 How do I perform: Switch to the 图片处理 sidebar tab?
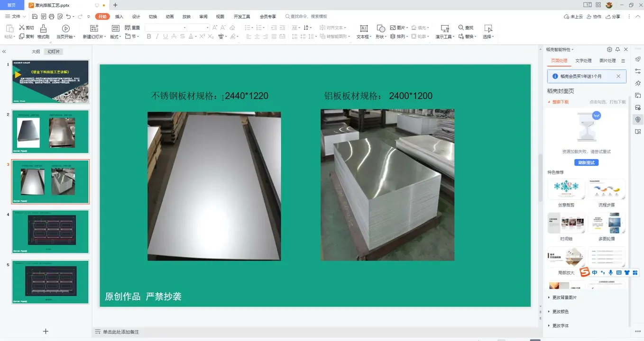click(608, 61)
